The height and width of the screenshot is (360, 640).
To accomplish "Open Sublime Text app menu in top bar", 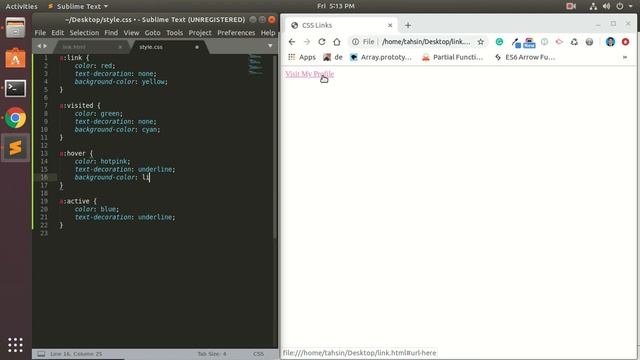I will click(78, 6).
